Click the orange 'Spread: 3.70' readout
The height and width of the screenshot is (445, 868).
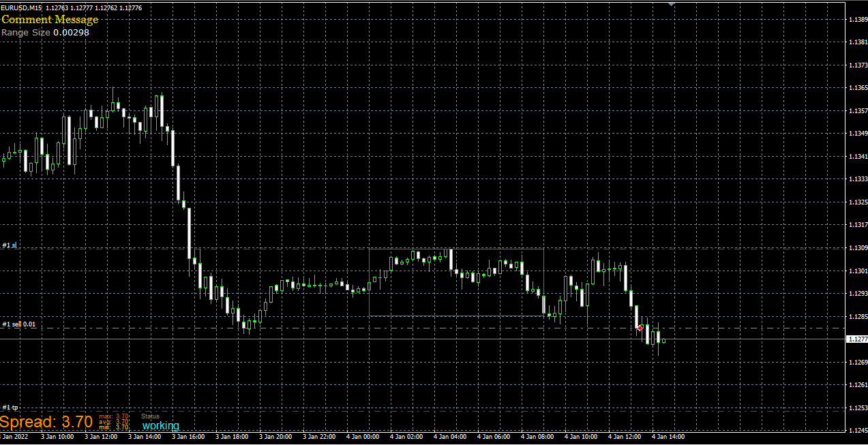click(x=46, y=422)
